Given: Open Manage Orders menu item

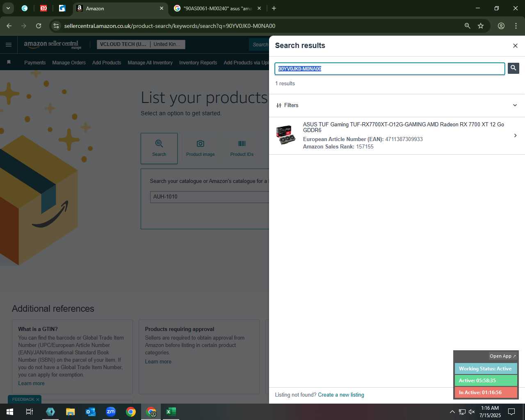Looking at the screenshot, I should pyautogui.click(x=69, y=63).
